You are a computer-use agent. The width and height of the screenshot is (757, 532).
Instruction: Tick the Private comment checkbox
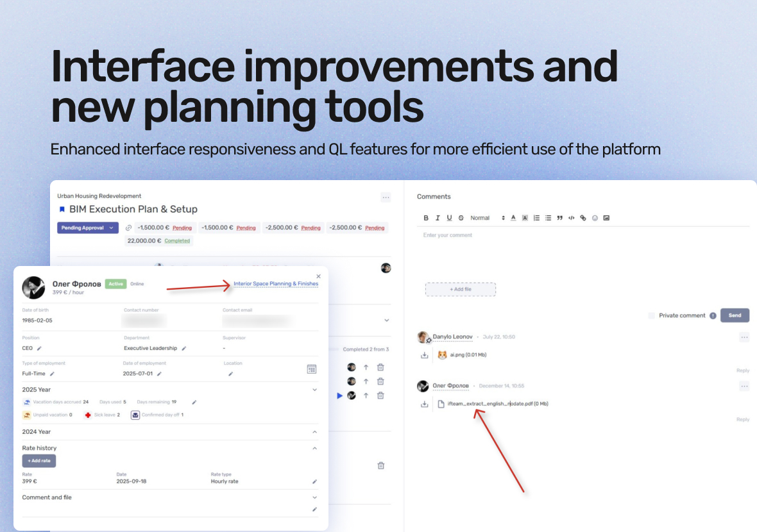[x=651, y=315]
